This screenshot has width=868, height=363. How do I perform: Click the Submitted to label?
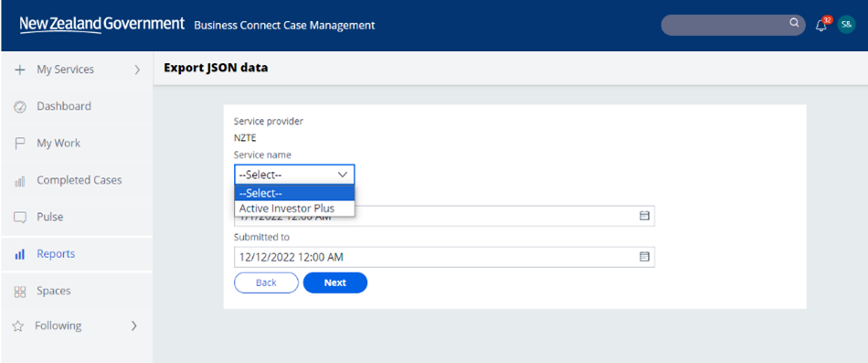click(x=262, y=237)
